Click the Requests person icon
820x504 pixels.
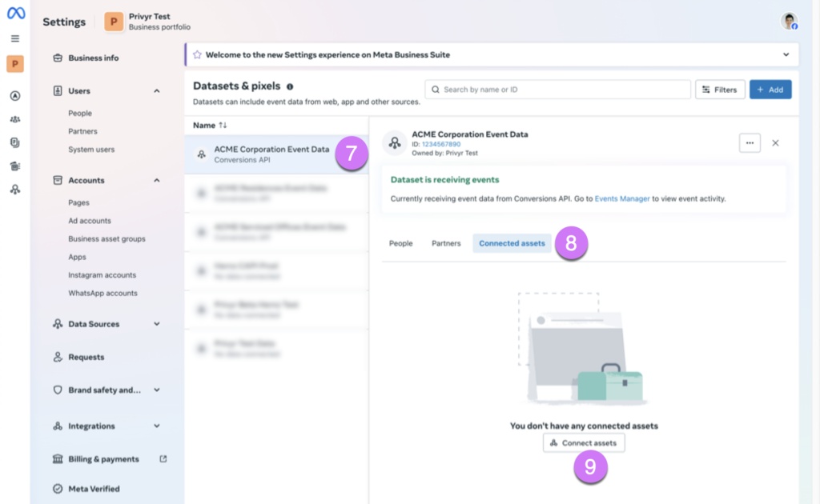point(58,358)
